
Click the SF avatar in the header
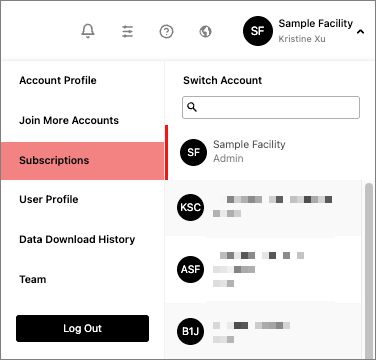click(x=258, y=31)
